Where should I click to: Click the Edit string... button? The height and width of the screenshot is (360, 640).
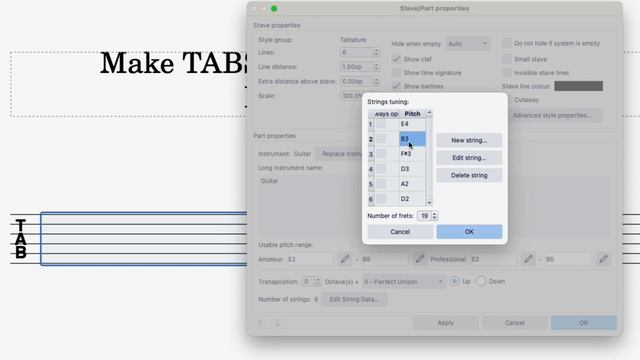(x=469, y=158)
